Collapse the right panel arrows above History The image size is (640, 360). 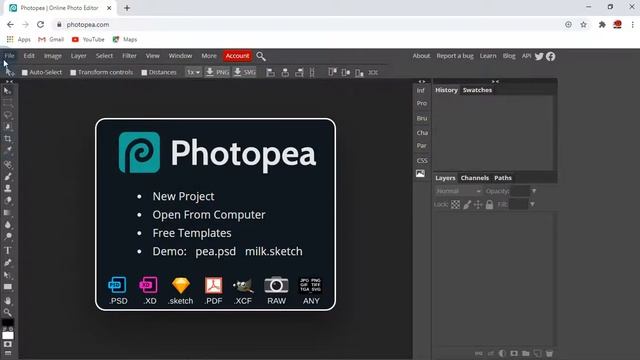[x=495, y=82]
